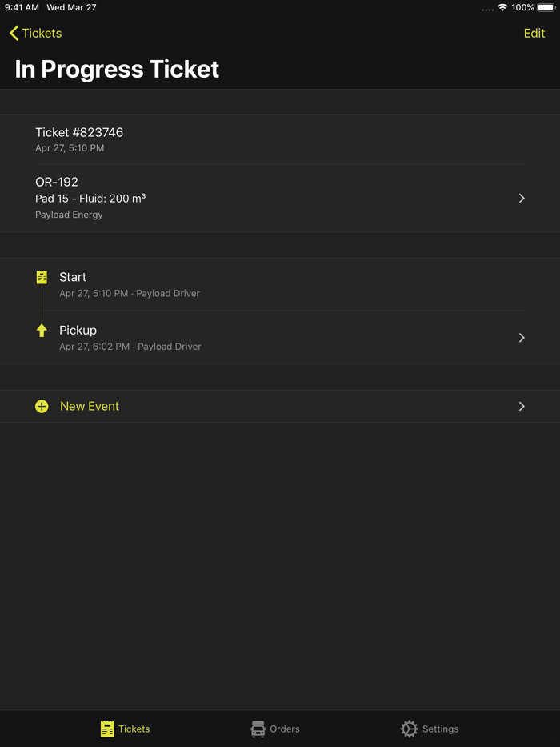Switch to the Settings tab

pyautogui.click(x=429, y=729)
